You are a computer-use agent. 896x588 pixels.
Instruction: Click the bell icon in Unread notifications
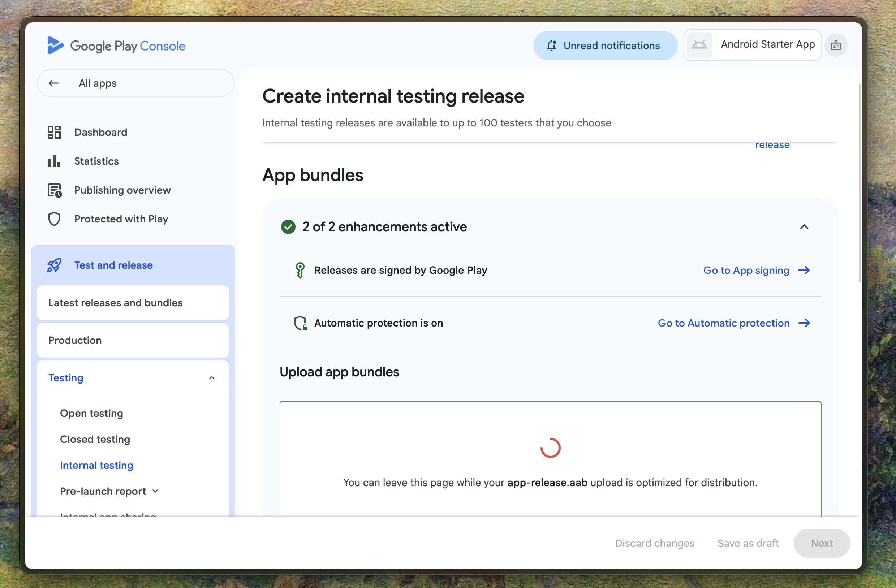point(552,46)
